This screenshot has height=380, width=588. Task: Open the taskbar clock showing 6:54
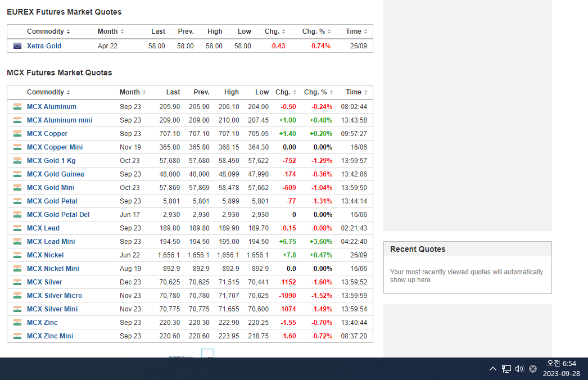[x=562, y=368]
